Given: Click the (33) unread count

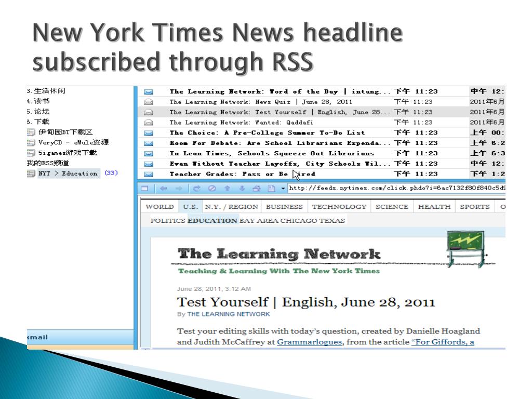Looking at the screenshot, I should pos(111,173).
